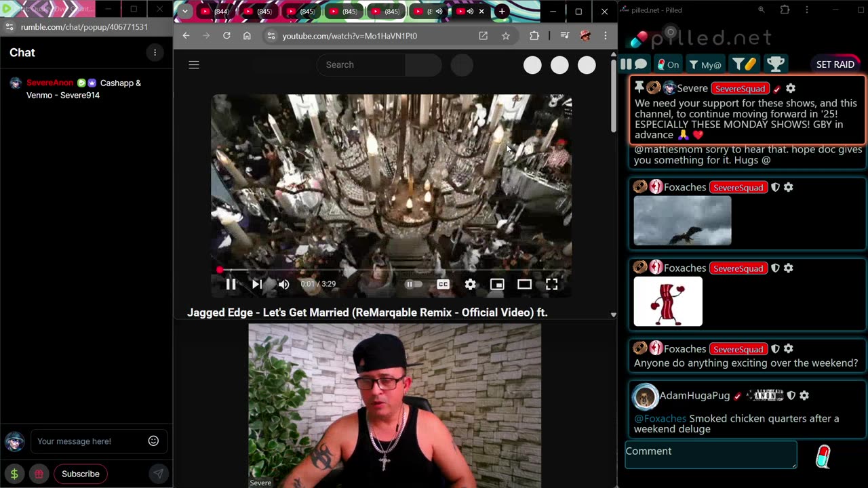This screenshot has width=868, height=488.
Task: Toggle the My@ mentions filter
Action: coord(705,64)
